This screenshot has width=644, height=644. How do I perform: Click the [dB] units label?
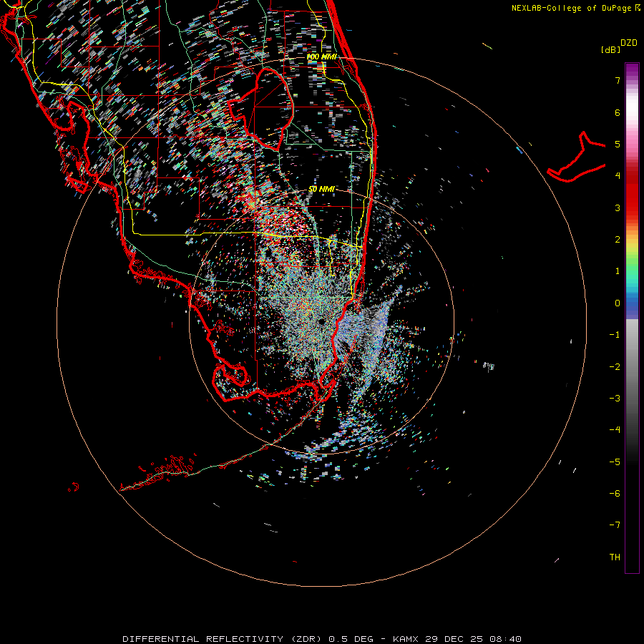coord(610,49)
